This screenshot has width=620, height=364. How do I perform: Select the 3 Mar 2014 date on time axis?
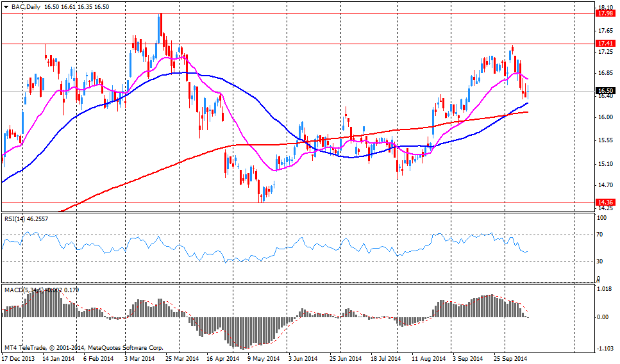(x=139, y=359)
